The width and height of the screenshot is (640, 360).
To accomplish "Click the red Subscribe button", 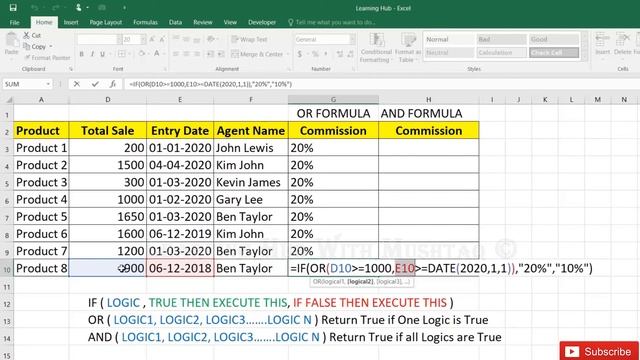I will [x=599, y=351].
